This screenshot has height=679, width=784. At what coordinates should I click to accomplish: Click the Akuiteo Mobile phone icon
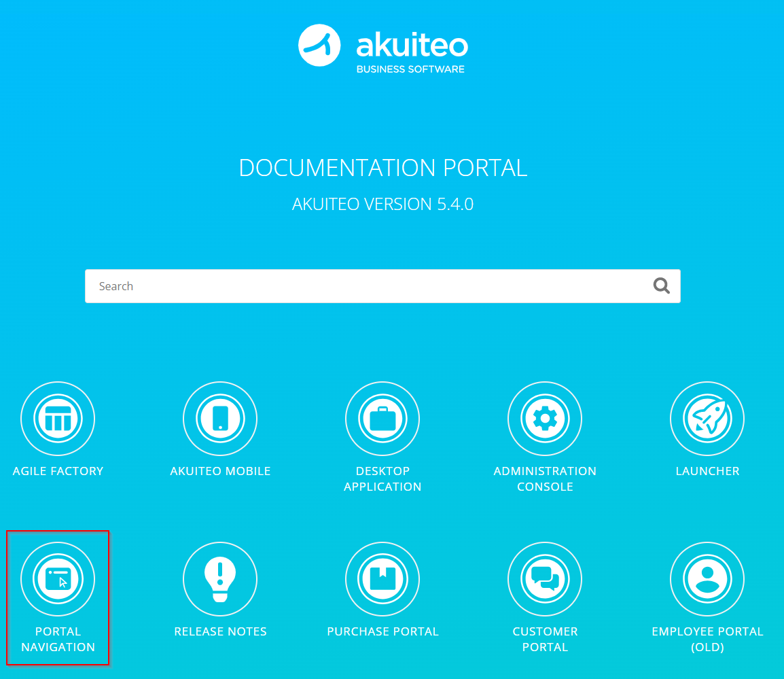pos(220,419)
